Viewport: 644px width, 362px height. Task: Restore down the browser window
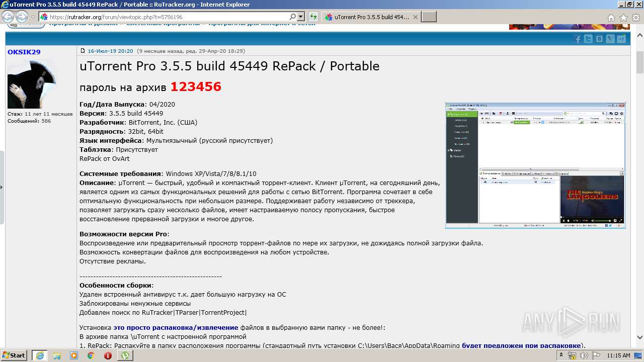click(x=629, y=4)
